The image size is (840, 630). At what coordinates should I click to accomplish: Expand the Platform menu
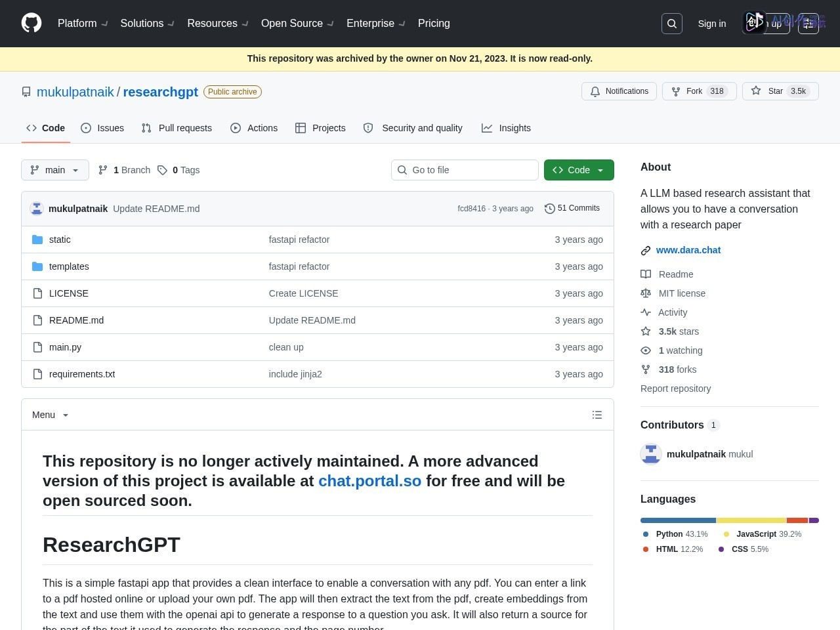click(x=83, y=24)
